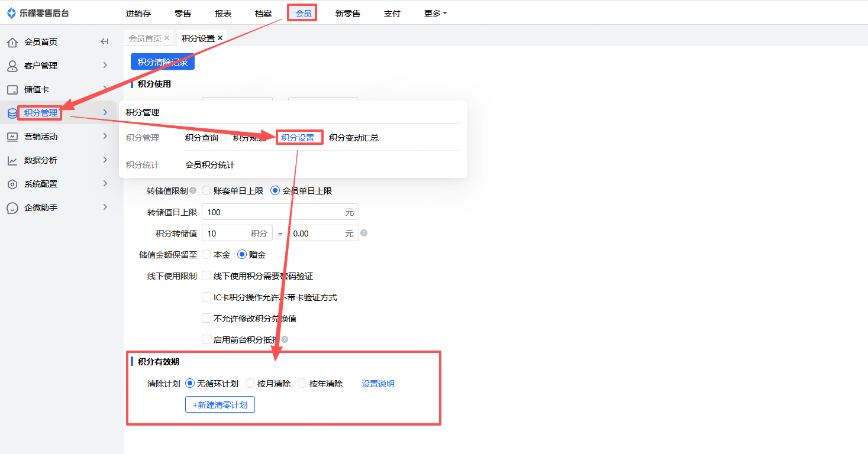Click the 客户管理 person icon
This screenshot has width=868, height=454.
pos(12,66)
